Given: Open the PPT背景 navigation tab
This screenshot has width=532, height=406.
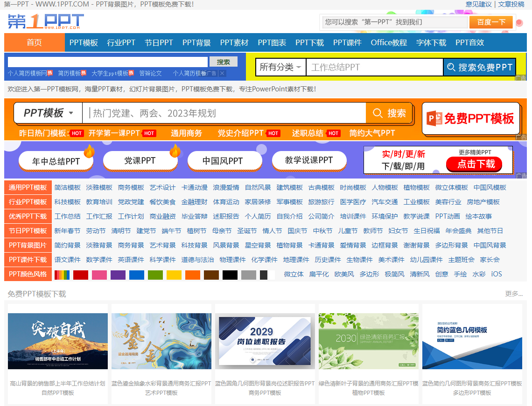Looking at the screenshot, I should (x=196, y=42).
